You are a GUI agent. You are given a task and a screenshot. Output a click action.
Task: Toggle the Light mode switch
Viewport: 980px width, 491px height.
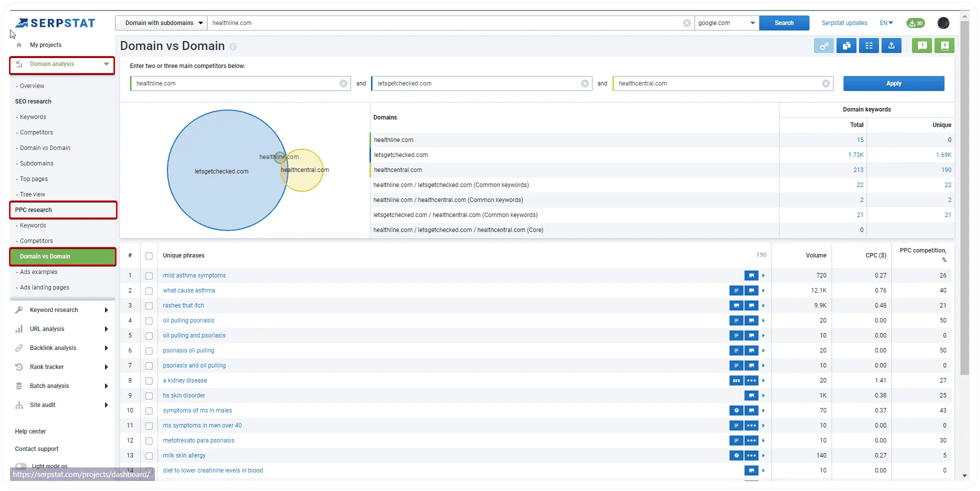(21, 466)
